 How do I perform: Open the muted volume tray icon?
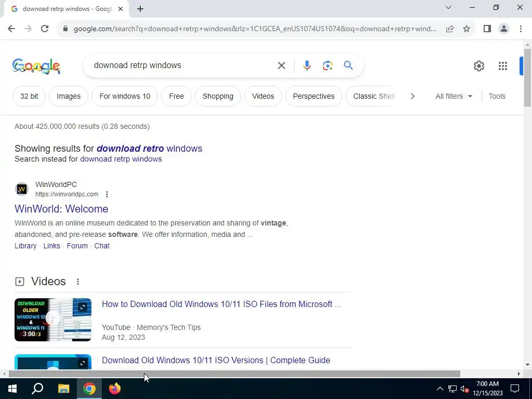(x=464, y=389)
